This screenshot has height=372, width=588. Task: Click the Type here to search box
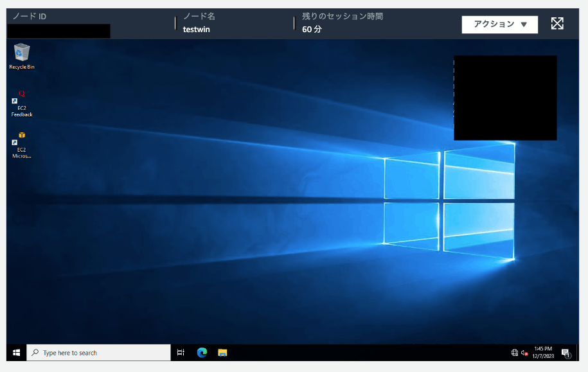[98, 353]
